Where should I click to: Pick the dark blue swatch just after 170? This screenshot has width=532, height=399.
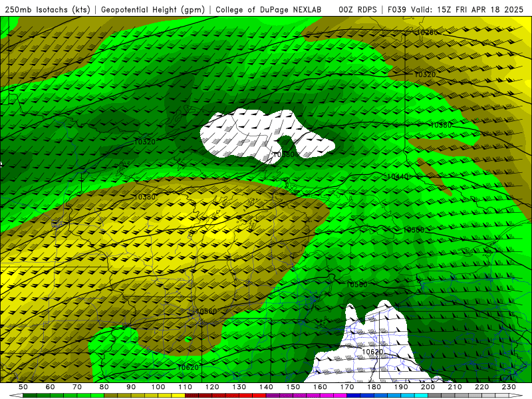coord(354,396)
